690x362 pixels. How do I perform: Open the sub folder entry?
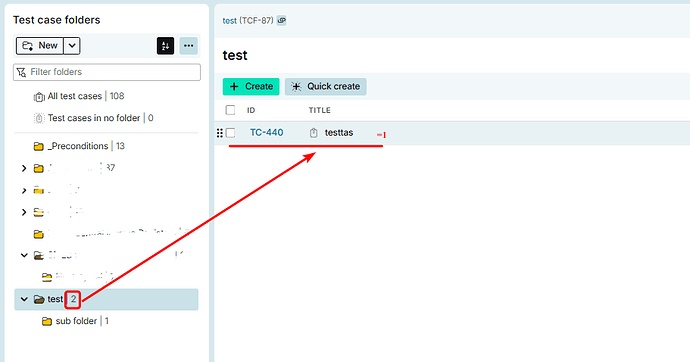click(76, 322)
